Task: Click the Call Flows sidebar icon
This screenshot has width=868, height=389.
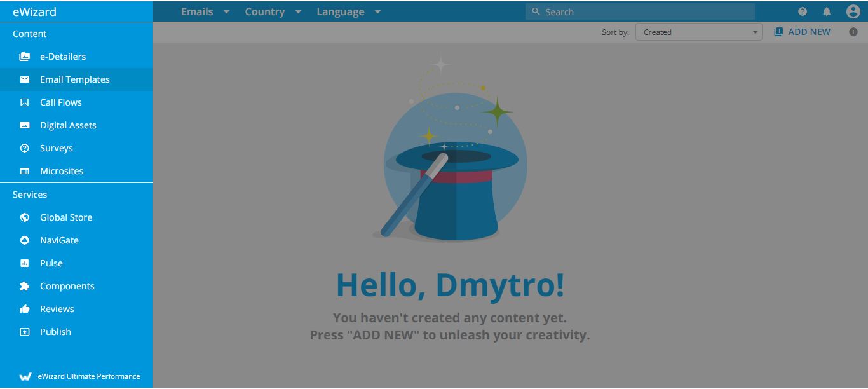Action: [x=25, y=102]
